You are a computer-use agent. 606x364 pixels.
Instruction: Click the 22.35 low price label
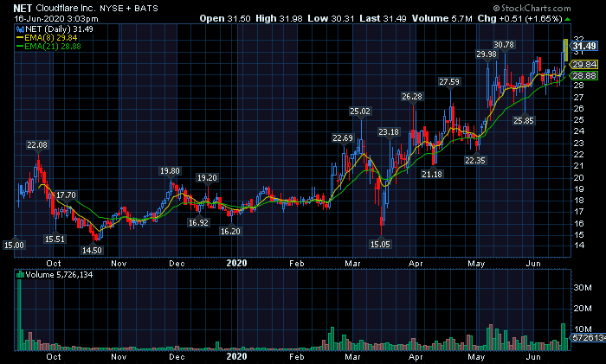[475, 161]
